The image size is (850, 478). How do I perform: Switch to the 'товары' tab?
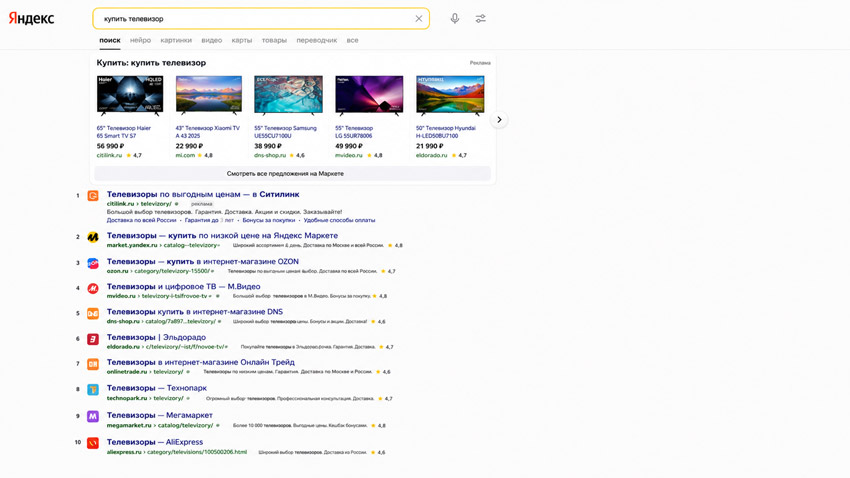(274, 40)
